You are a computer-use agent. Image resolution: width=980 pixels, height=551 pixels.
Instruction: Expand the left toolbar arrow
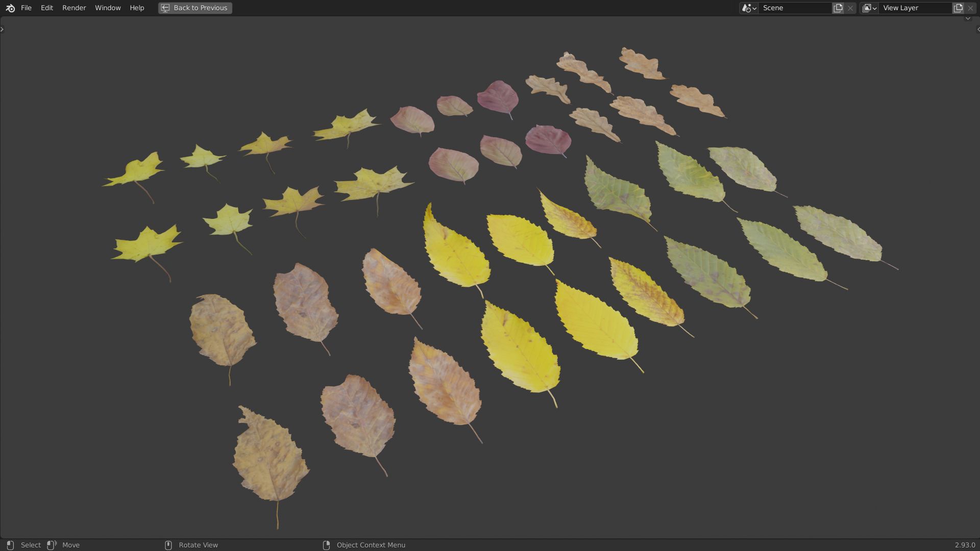pyautogui.click(x=2, y=29)
